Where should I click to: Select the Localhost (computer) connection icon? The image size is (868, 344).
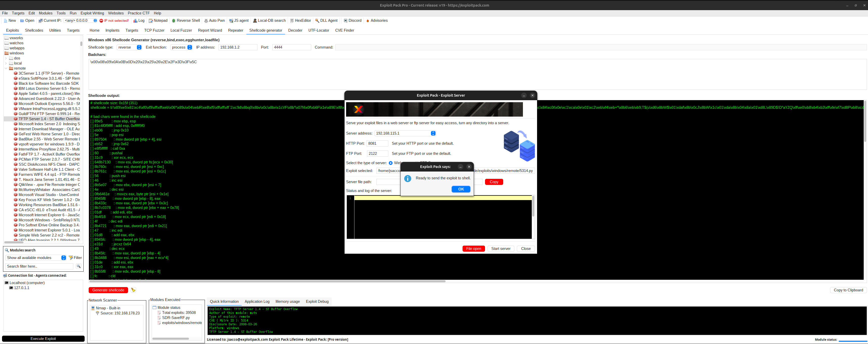coord(6,283)
